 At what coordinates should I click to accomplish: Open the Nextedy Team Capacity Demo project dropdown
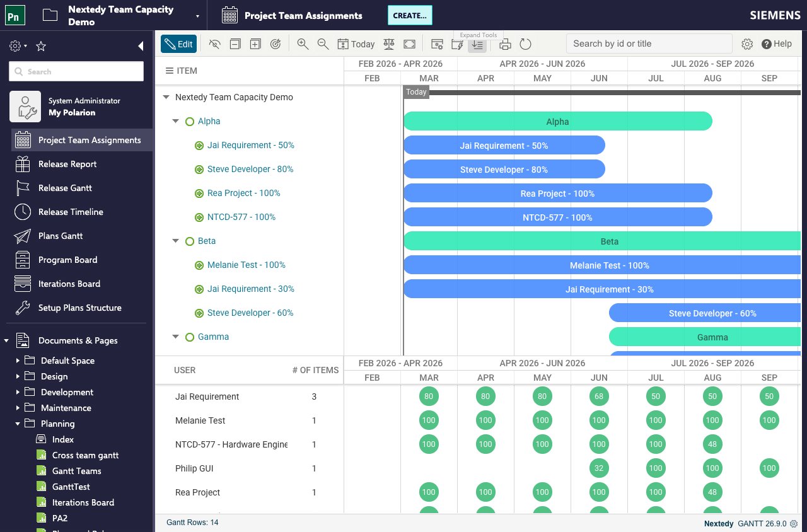(x=197, y=16)
